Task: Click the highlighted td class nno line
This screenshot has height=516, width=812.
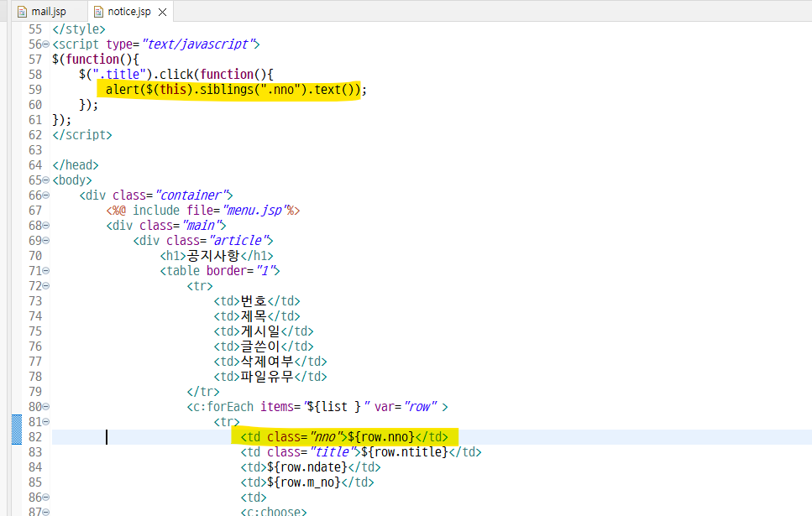Action: click(x=344, y=437)
